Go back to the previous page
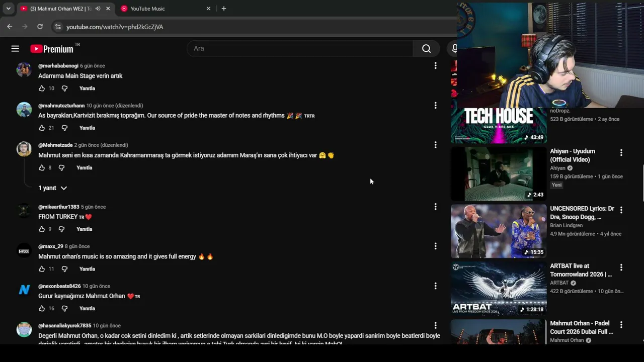 pos(10,27)
